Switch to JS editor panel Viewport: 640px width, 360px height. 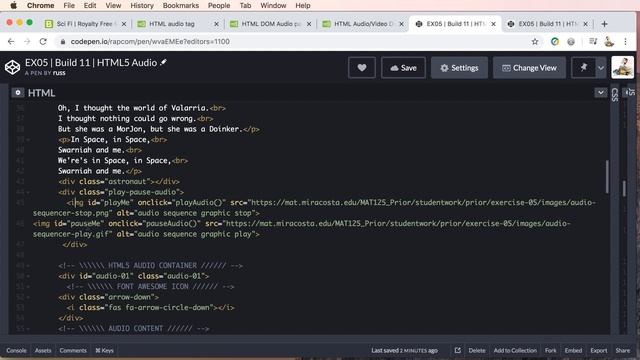pyautogui.click(x=631, y=92)
